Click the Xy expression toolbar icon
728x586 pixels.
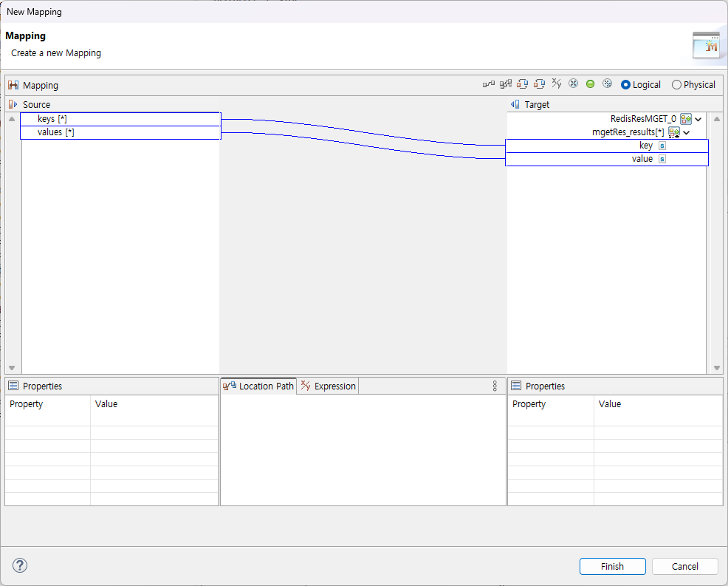pyautogui.click(x=558, y=84)
